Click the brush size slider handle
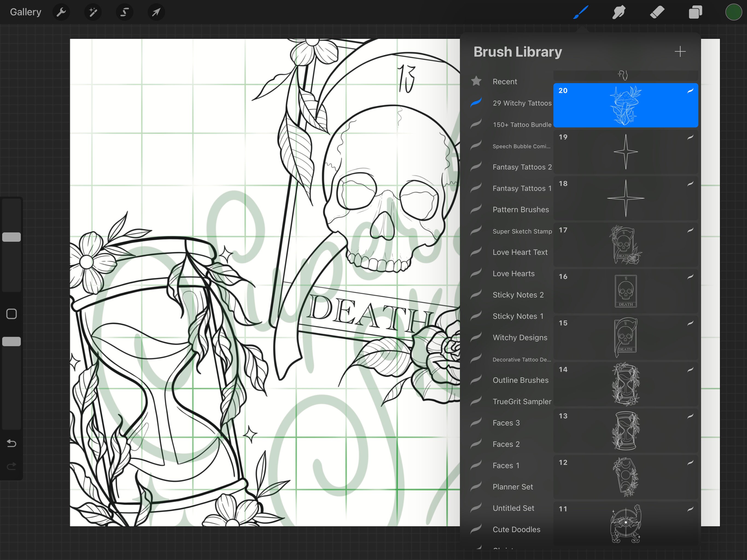This screenshot has height=560, width=747. click(x=11, y=237)
